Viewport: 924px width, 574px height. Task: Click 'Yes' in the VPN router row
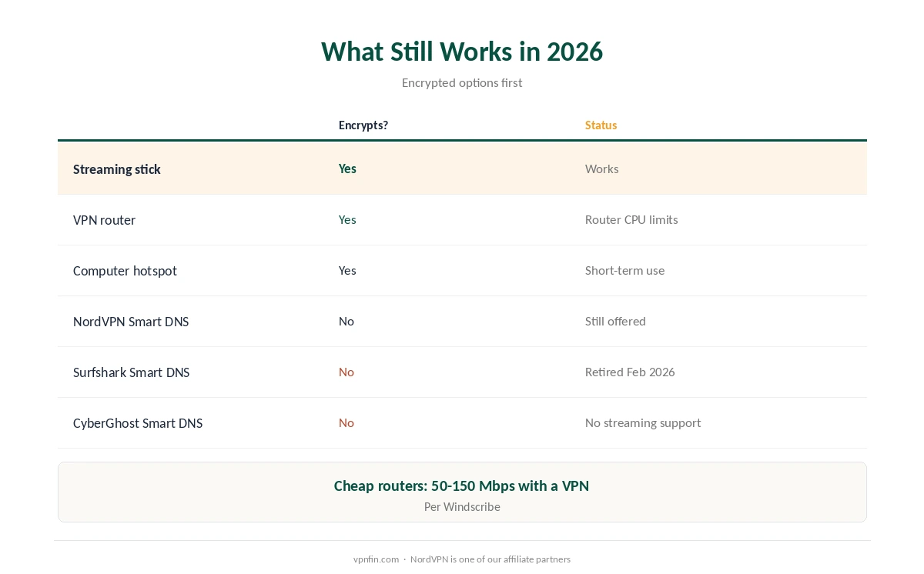pyautogui.click(x=347, y=219)
